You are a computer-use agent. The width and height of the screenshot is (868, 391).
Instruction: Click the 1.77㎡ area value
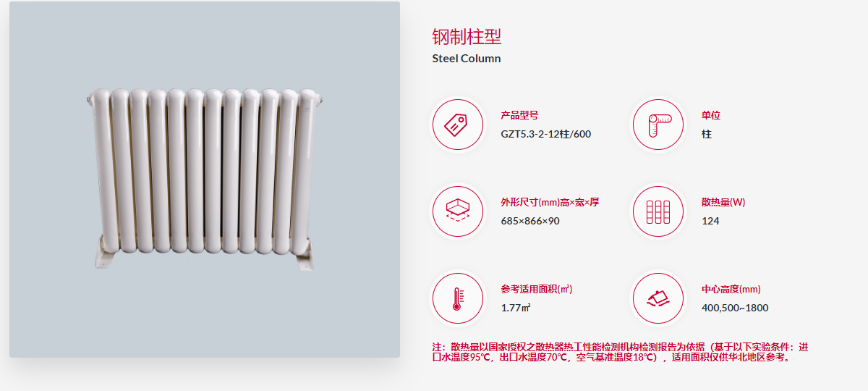516,308
